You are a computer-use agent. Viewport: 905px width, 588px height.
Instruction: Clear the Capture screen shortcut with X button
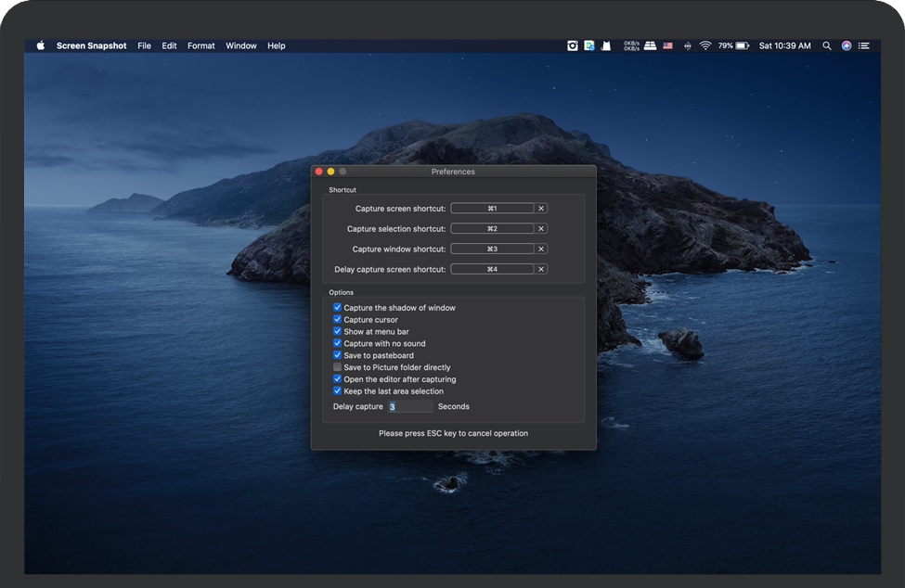(541, 208)
